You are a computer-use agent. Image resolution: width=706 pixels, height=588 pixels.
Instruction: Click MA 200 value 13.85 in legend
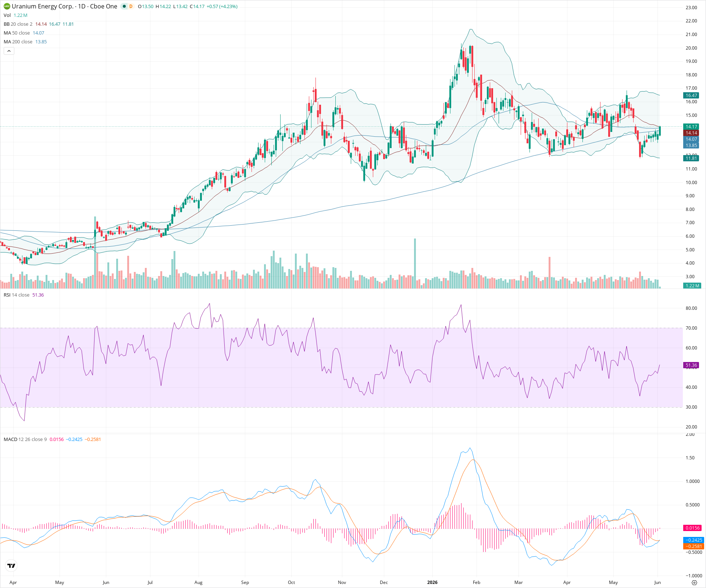coord(41,42)
